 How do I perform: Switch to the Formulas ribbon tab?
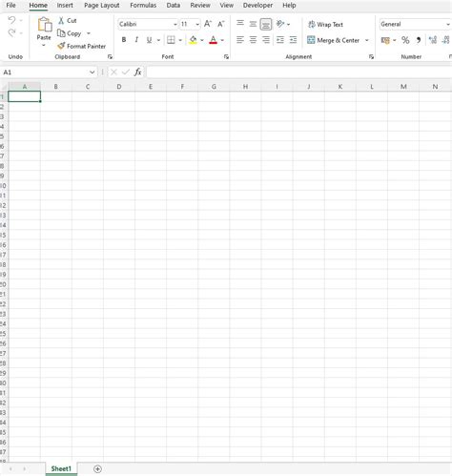(143, 6)
